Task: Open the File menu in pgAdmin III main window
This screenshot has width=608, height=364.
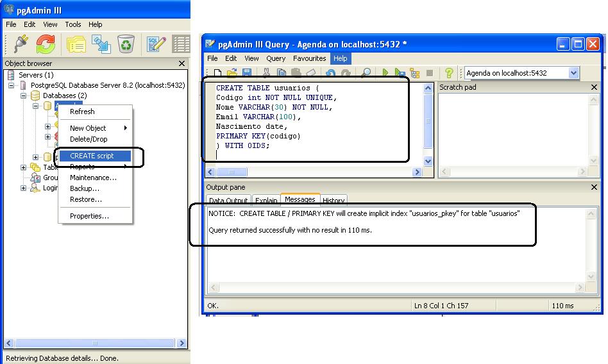Action: [x=11, y=24]
